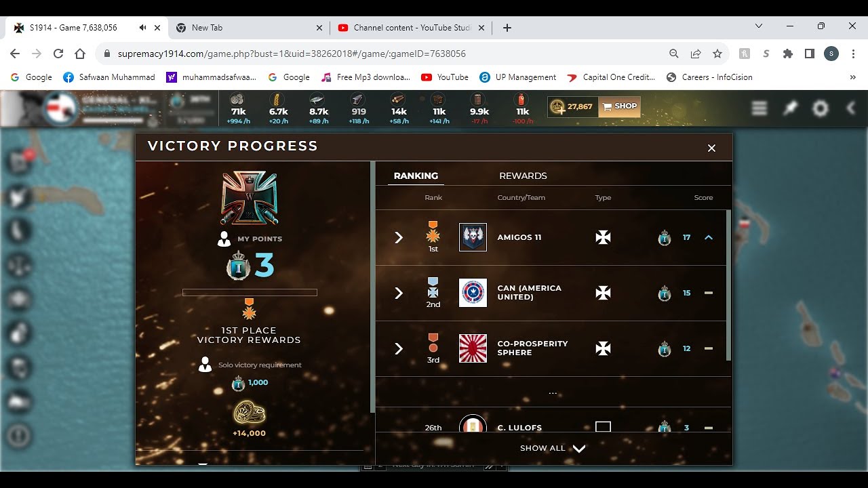Screen dimensions: 868x488
Task: Open the browser extensions puzzle icon
Action: 787,54
